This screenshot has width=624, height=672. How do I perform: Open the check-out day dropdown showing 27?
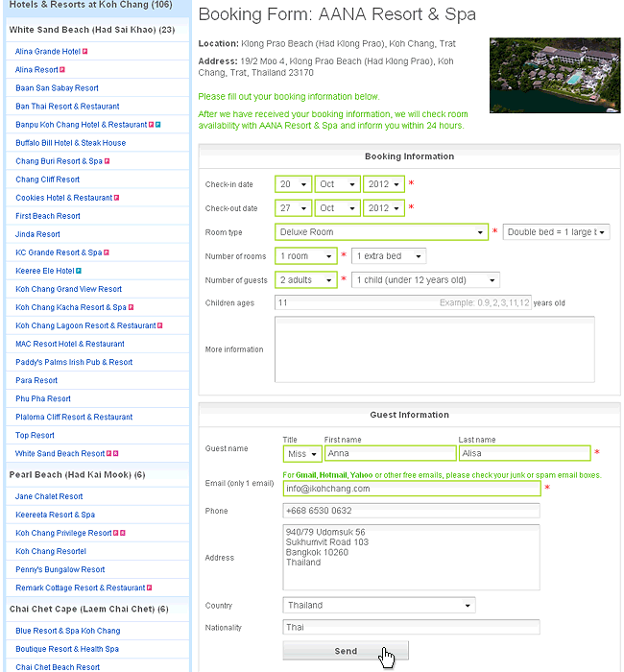(x=293, y=208)
